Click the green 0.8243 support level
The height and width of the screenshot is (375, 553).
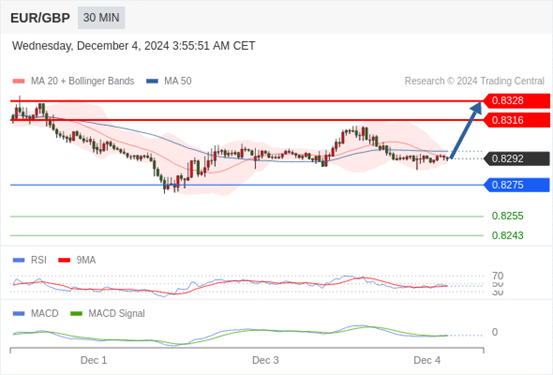(508, 235)
